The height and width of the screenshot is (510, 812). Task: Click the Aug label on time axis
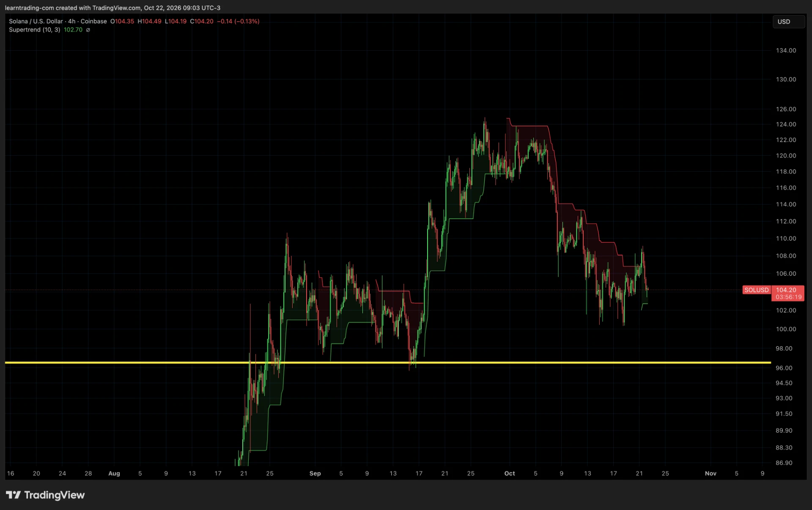coord(114,473)
